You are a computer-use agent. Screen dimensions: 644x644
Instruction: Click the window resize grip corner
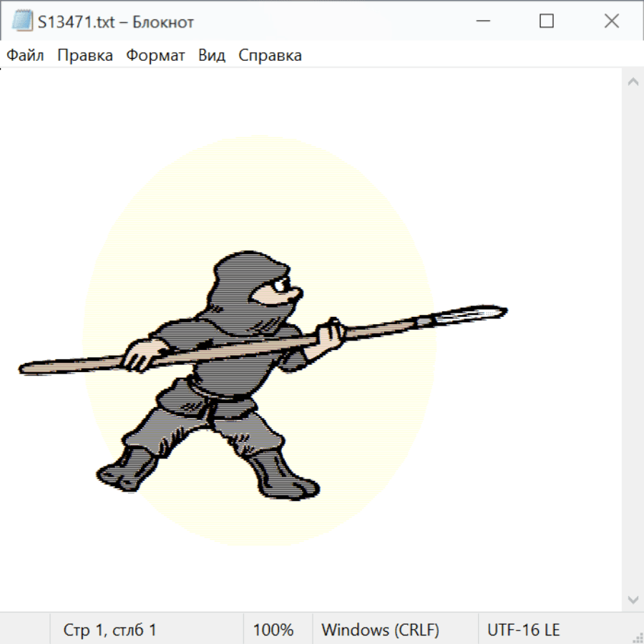click(637, 637)
